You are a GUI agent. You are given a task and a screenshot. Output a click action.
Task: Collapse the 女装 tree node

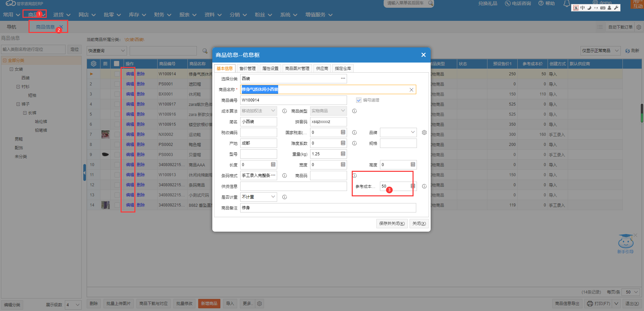11,69
